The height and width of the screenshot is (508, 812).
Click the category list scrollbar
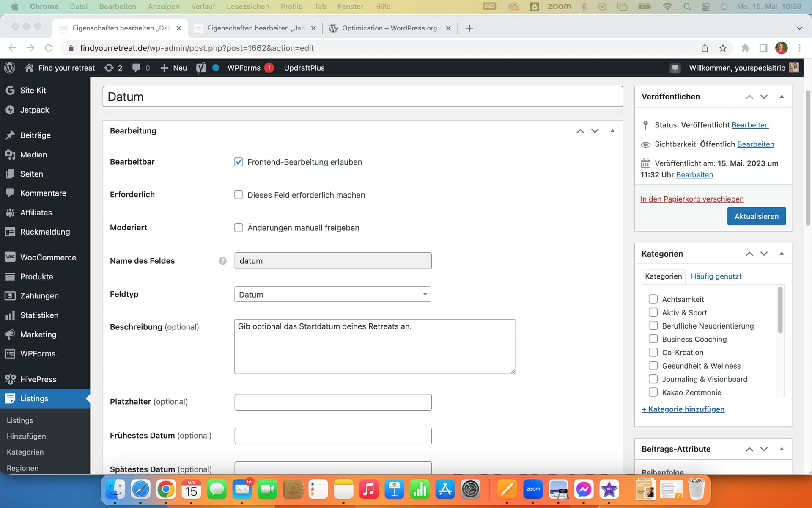pos(780,310)
